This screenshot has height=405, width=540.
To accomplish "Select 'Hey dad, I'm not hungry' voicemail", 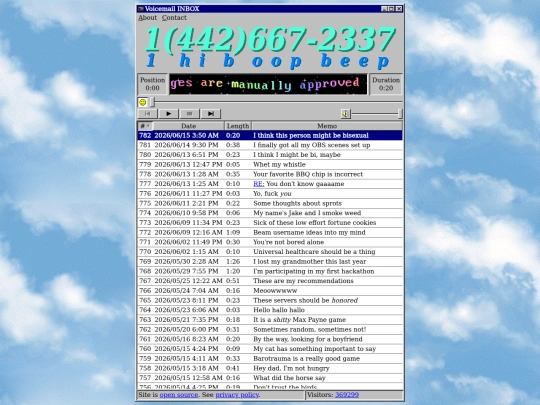I will point(270,368).
